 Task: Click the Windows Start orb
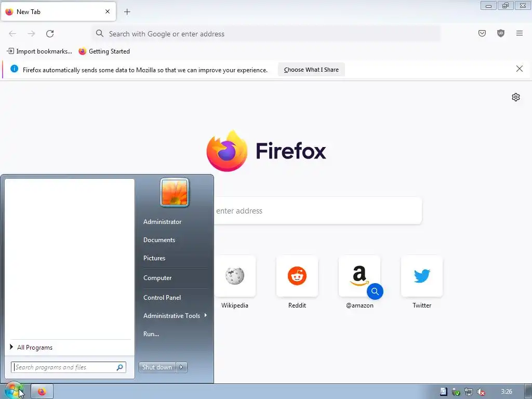(13, 391)
